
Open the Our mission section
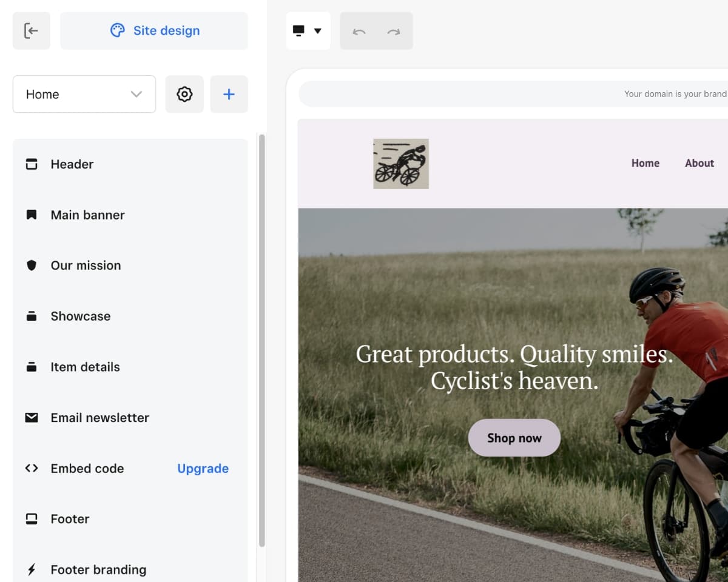(130, 266)
